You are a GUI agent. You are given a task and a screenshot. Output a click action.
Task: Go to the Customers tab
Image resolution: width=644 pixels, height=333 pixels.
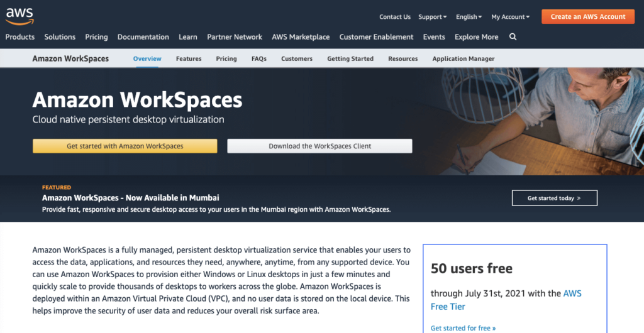coord(297,58)
